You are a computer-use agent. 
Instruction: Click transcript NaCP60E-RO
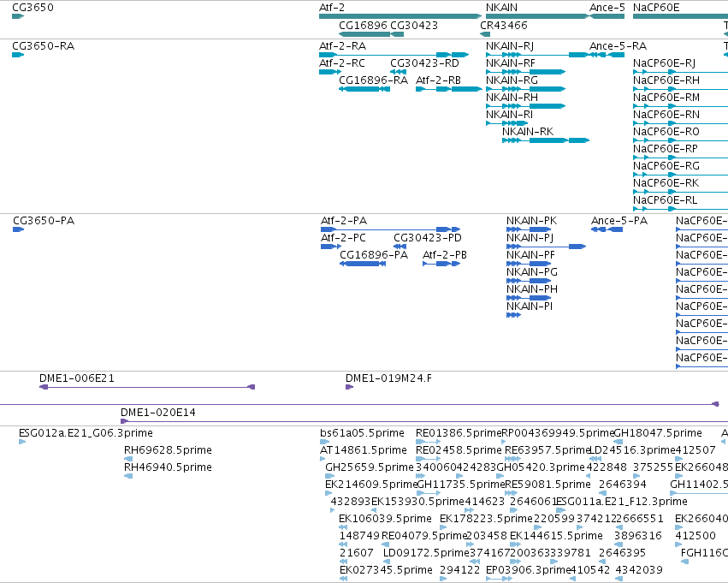666,132
